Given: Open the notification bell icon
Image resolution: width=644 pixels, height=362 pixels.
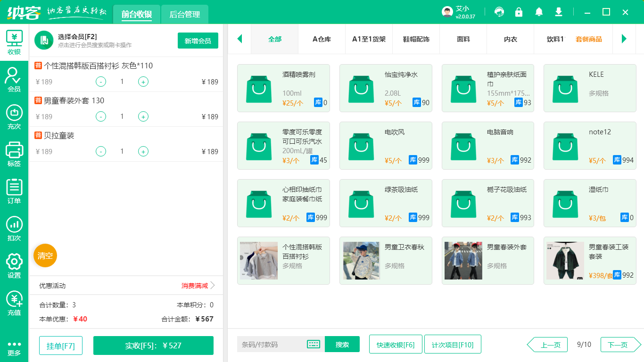Looking at the screenshot, I should (x=539, y=12).
